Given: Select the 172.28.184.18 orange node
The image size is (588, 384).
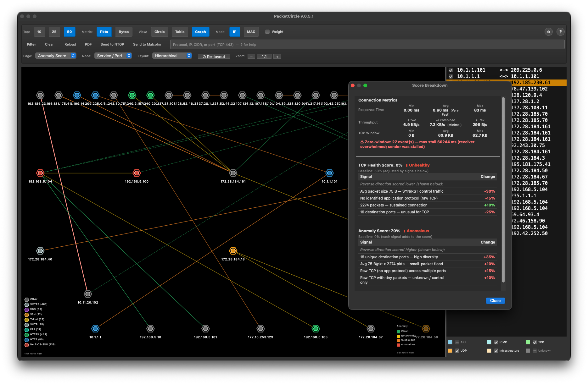Looking at the screenshot, I should coord(233,251).
